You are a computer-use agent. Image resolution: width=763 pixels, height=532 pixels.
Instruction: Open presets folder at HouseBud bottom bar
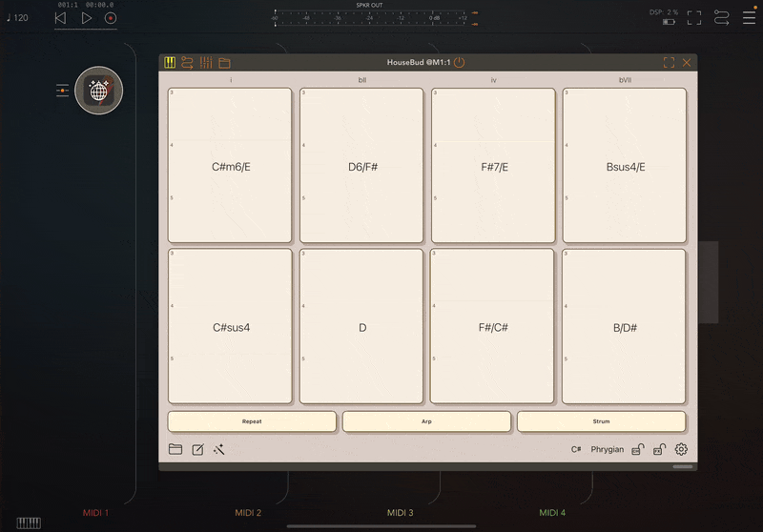click(175, 449)
